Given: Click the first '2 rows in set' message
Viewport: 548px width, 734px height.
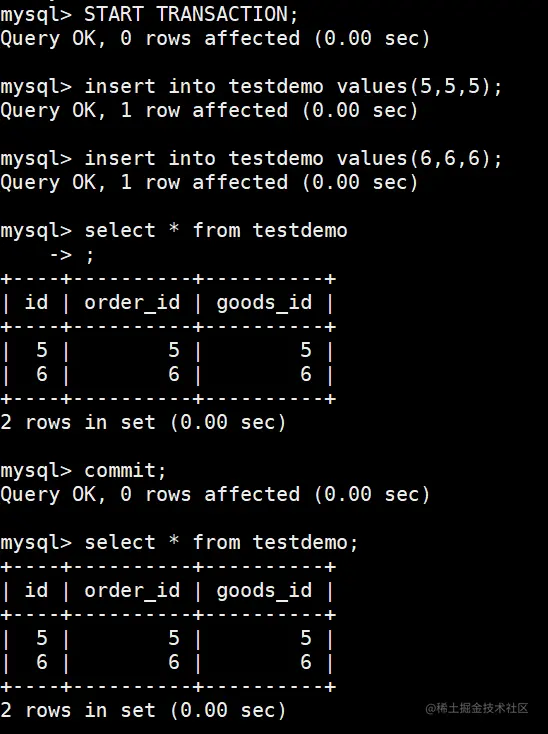Looking at the screenshot, I should (143, 422).
